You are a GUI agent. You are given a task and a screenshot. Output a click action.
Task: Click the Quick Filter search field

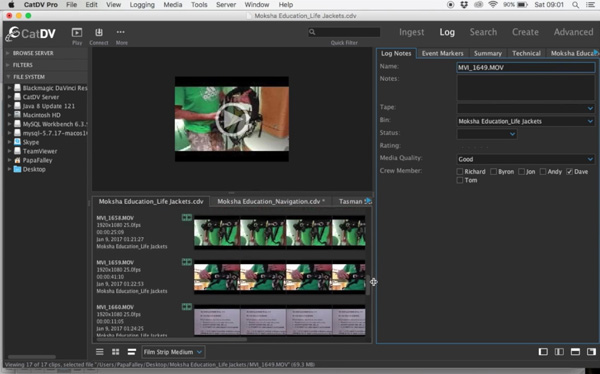pos(344,32)
